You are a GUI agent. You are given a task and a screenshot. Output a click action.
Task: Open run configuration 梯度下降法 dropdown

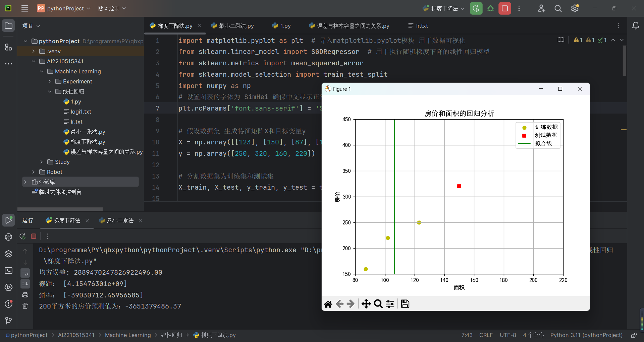(x=443, y=8)
